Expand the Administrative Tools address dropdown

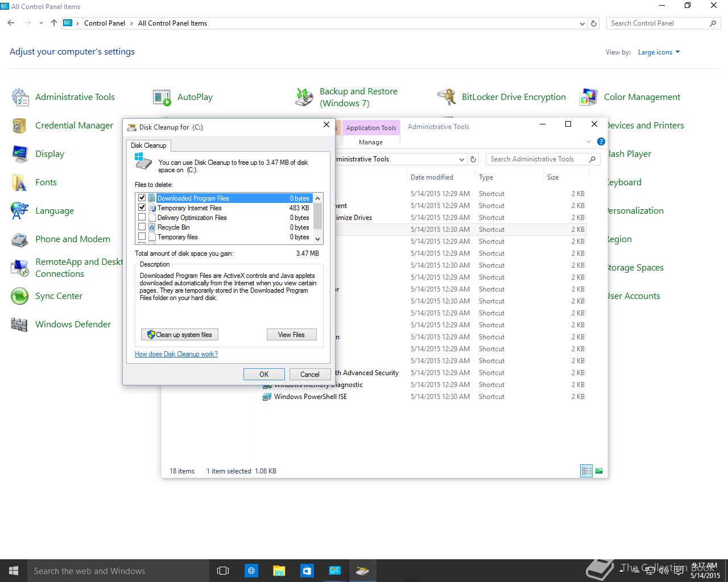coord(461,159)
